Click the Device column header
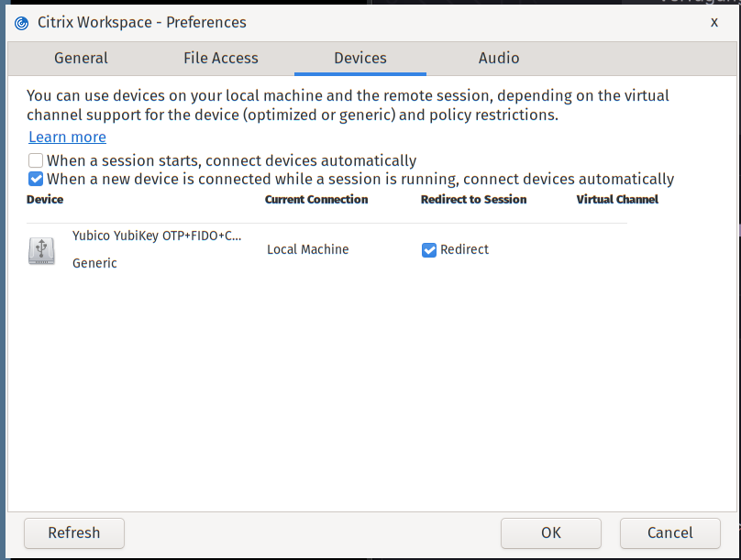The image size is (741, 560). pos(45,199)
